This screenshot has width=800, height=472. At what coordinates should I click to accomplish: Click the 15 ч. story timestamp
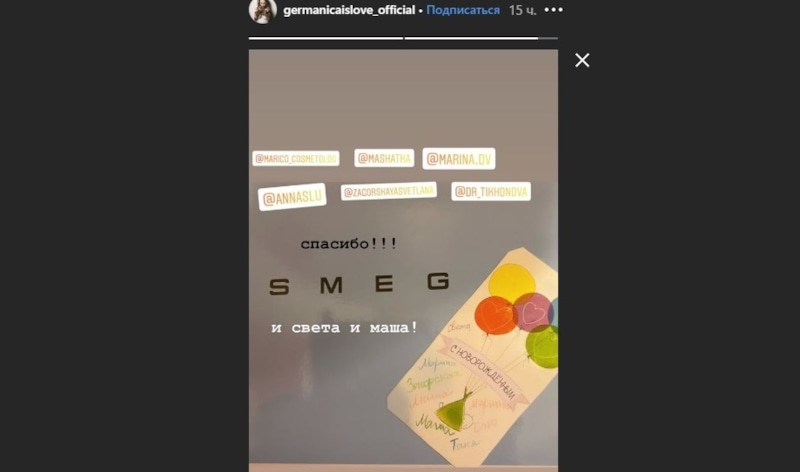522,10
